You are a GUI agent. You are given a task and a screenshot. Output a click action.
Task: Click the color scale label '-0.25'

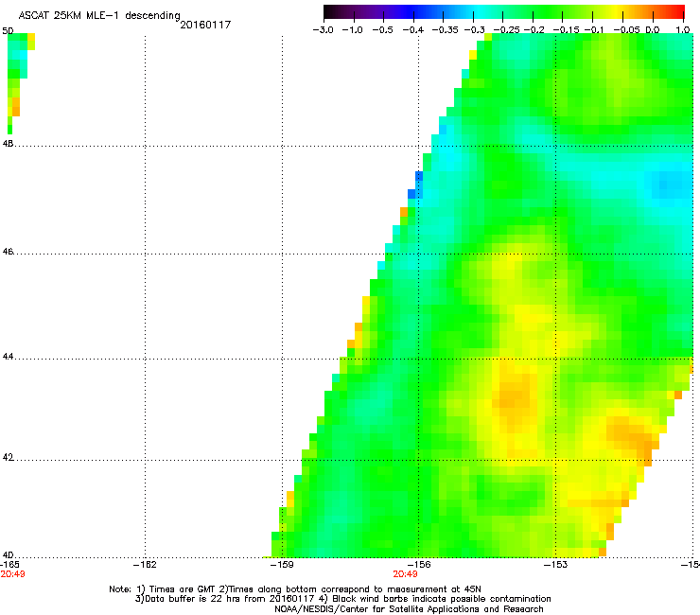506,30
